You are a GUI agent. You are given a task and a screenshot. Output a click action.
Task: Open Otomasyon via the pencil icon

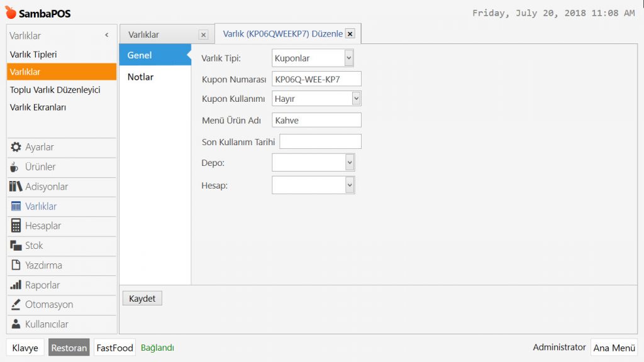pos(16,305)
